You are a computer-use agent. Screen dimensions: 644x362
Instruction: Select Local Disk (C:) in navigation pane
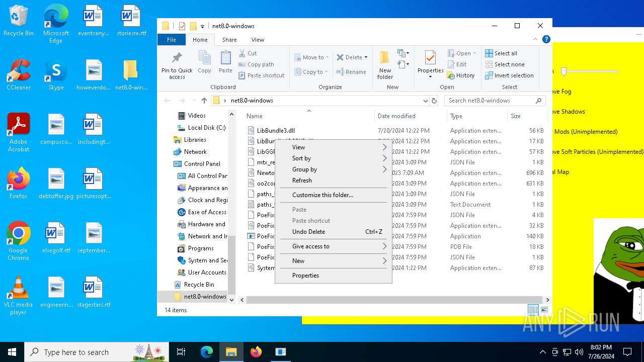tap(201, 128)
